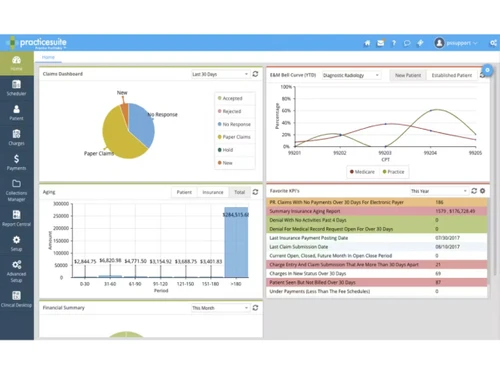The image size is (500, 375).
Task: Open the Home dashboard in the sidebar
Action: (x=17, y=63)
